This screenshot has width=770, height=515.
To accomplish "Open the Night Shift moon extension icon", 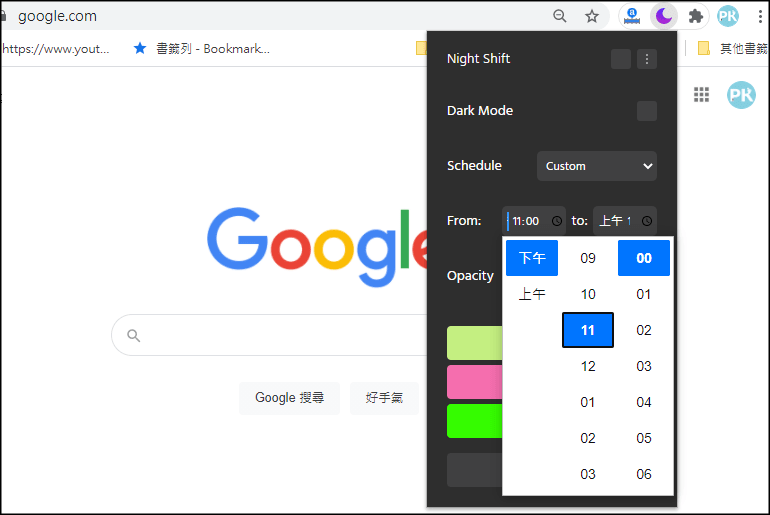I will [x=664, y=16].
